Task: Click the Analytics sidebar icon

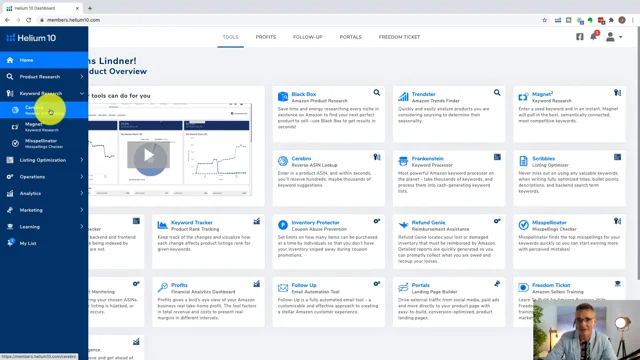Action: (x=10, y=193)
